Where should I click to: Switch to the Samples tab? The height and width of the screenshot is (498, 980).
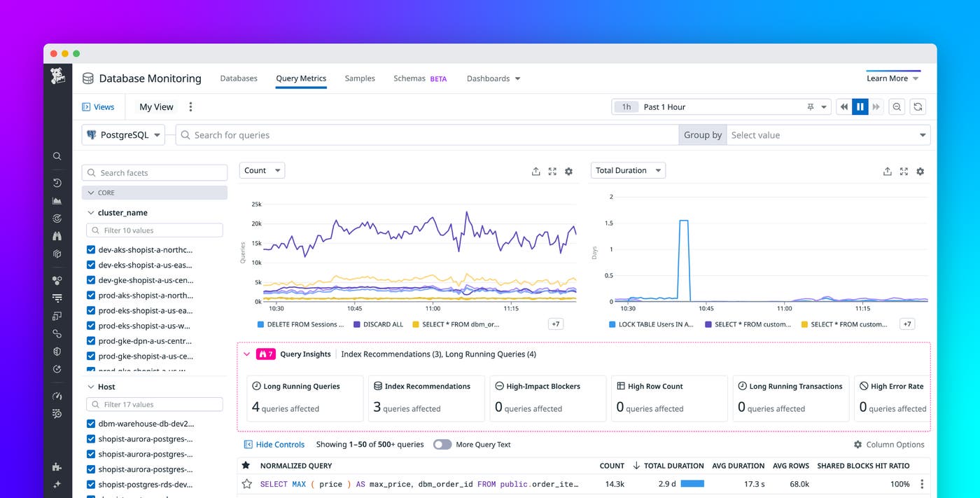click(360, 78)
